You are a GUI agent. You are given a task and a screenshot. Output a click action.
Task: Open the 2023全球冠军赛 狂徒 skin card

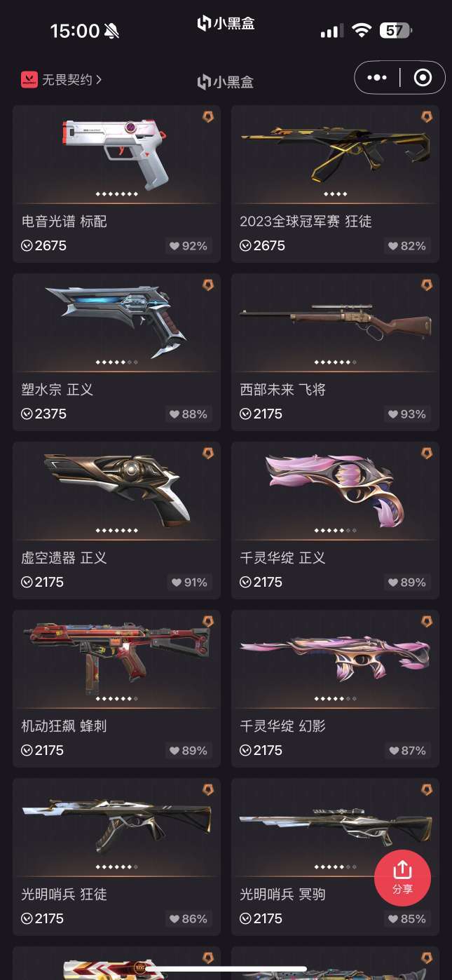(x=335, y=184)
